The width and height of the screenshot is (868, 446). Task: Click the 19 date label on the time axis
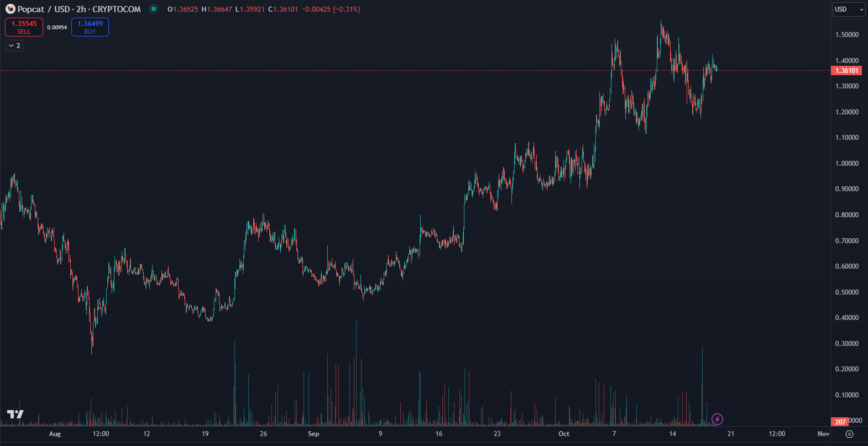click(205, 434)
